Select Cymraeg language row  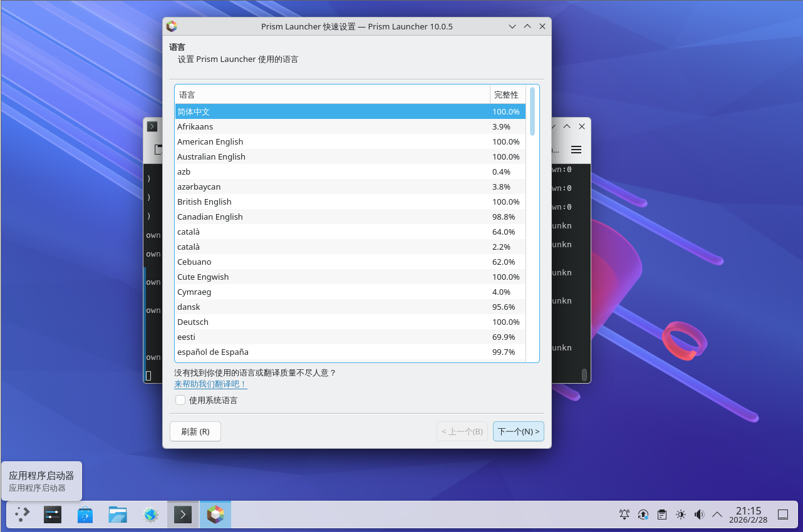coord(350,292)
